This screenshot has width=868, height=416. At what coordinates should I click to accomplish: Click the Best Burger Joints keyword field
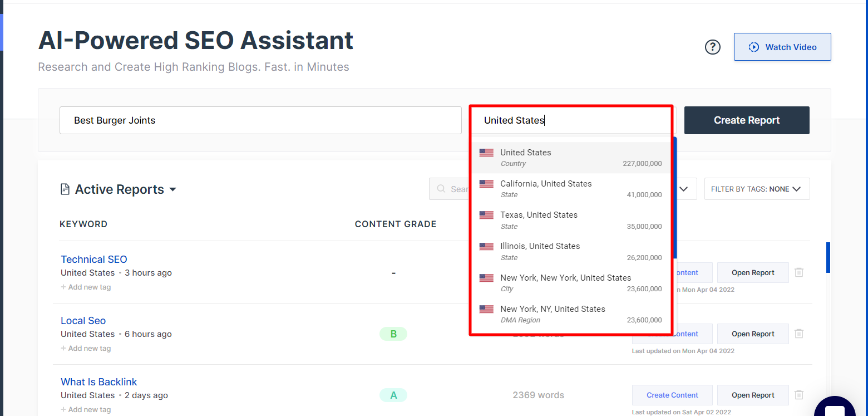point(260,120)
